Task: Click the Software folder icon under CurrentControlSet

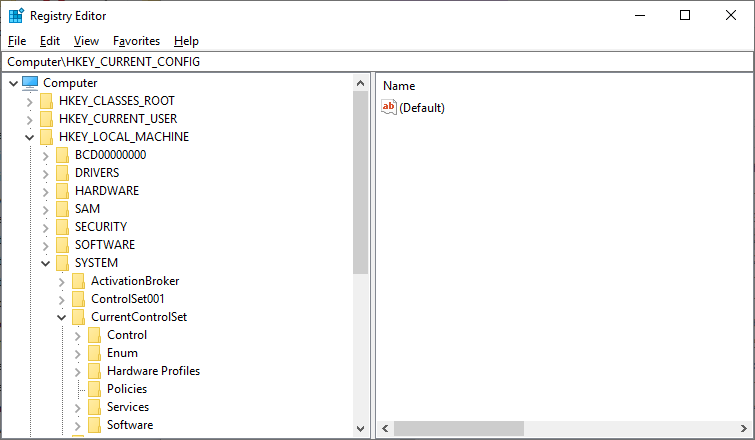Action: point(94,425)
